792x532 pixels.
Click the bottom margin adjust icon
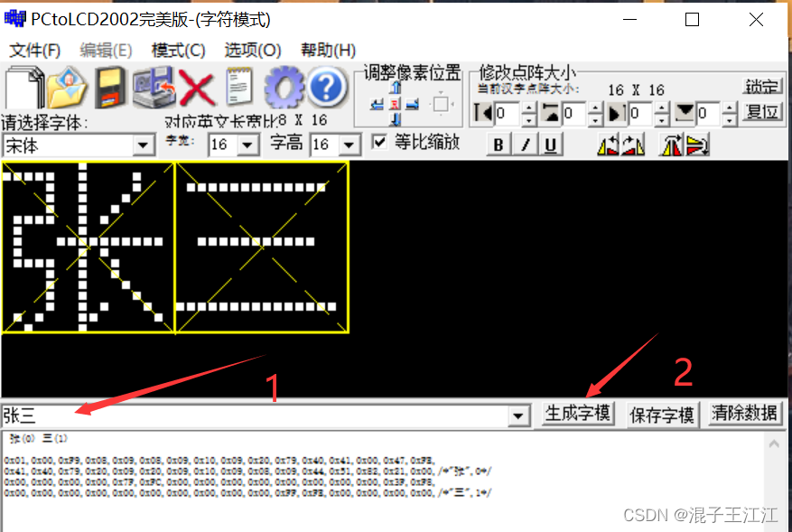tap(684, 113)
